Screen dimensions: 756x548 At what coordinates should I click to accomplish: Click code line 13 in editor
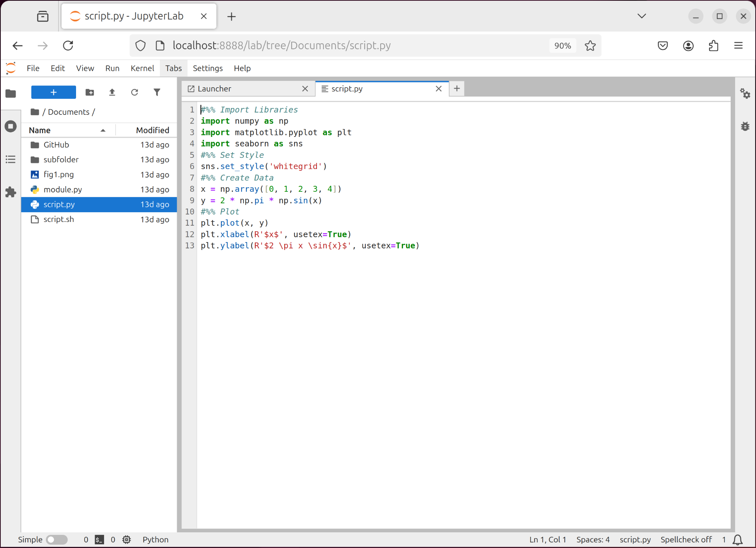[310, 245]
